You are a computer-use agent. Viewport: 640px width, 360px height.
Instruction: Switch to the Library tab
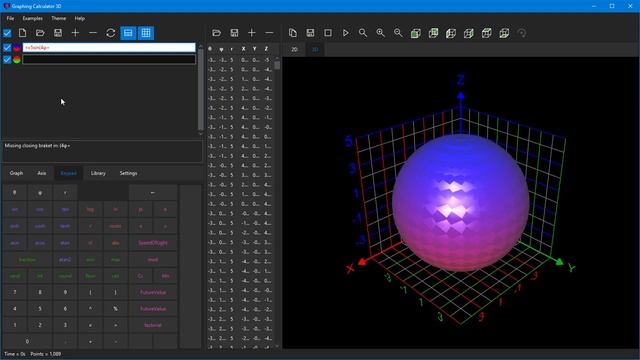[98, 173]
